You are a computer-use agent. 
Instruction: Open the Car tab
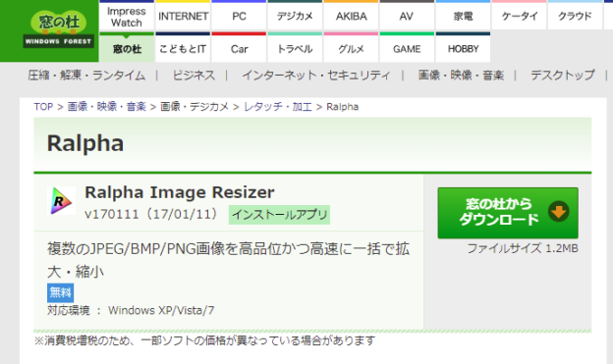[x=239, y=48]
